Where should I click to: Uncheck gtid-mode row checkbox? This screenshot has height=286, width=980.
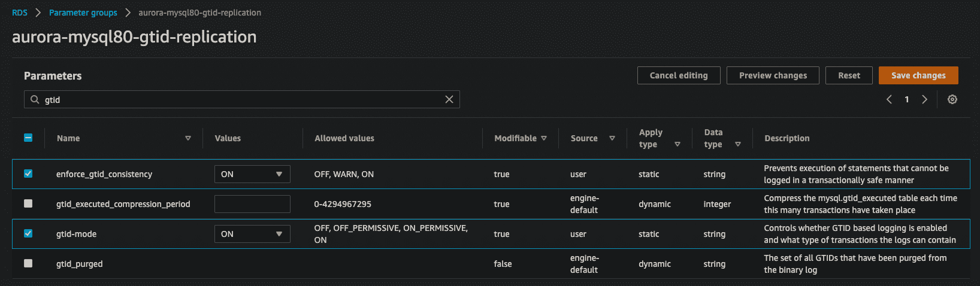[28, 233]
